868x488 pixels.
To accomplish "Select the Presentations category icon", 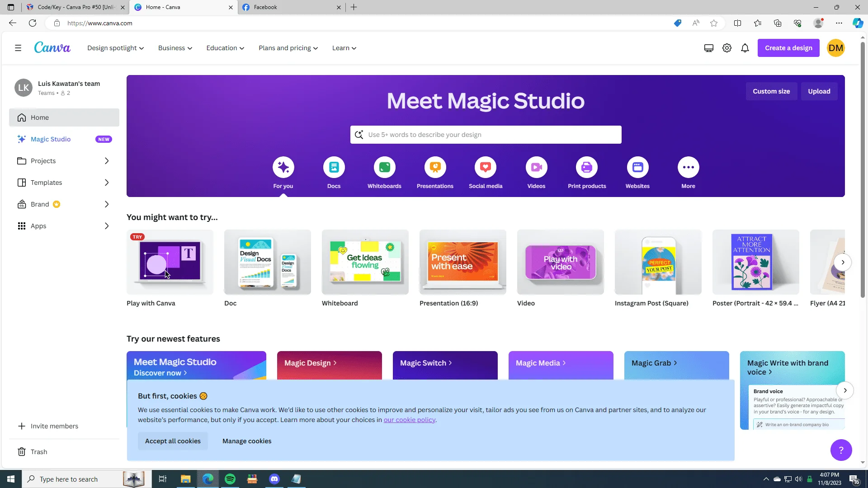I will [x=435, y=168].
